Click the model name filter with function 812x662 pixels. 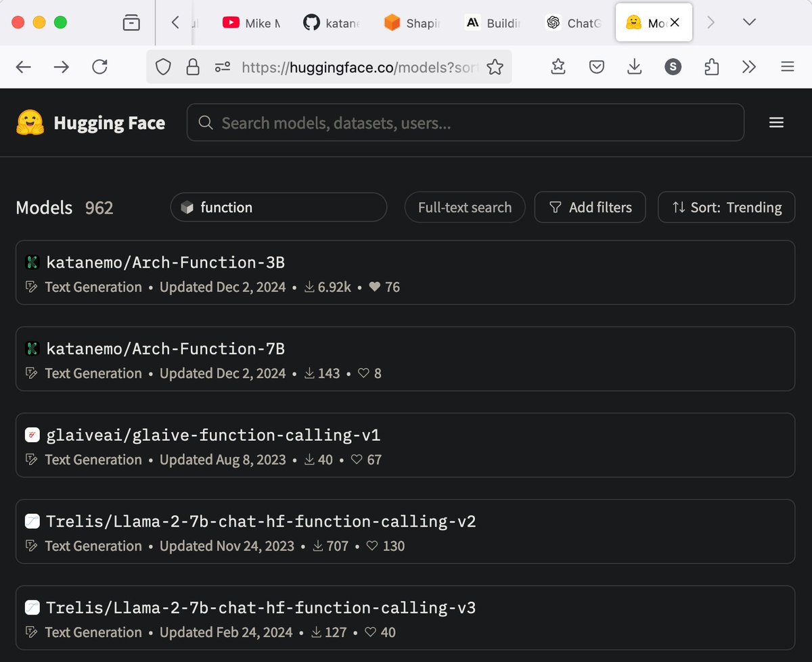[279, 208]
